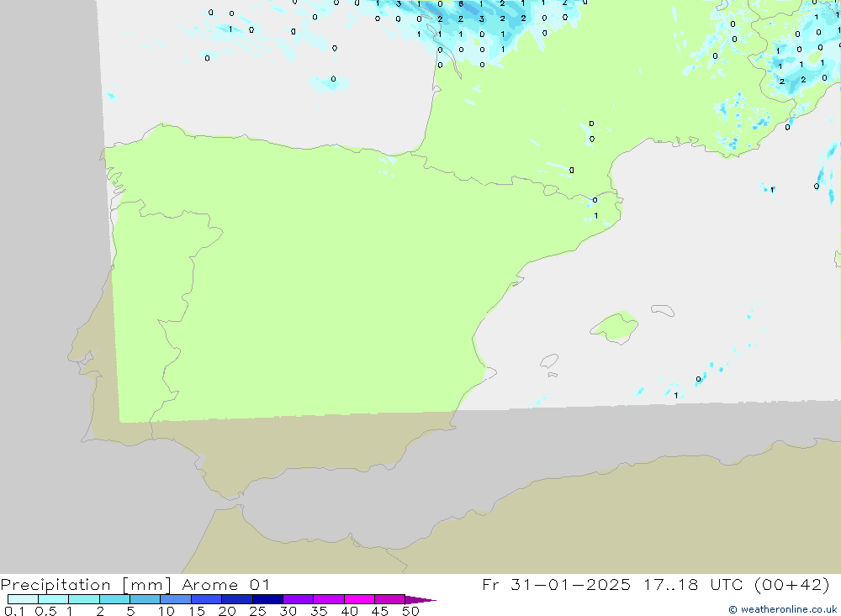Viewport: 841px width, 616px height.
Task: Click the "35" legend scale label
Action: [x=319, y=611]
